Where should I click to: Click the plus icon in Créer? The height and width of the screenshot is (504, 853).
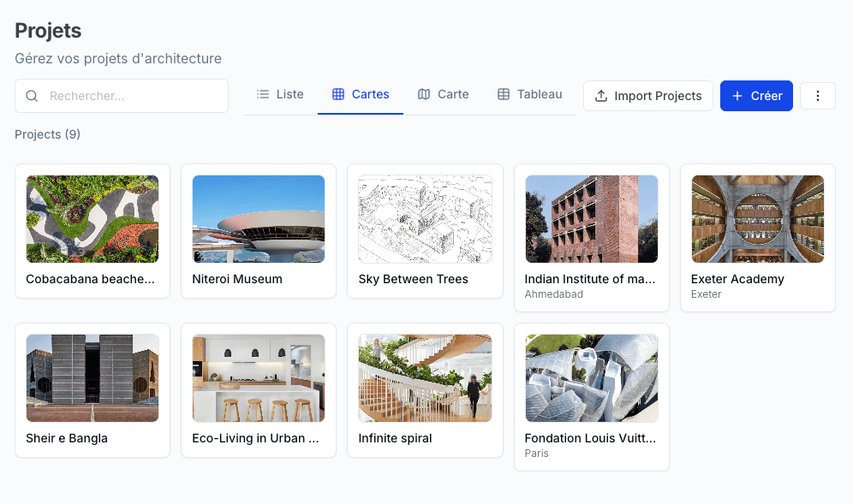[x=737, y=96]
